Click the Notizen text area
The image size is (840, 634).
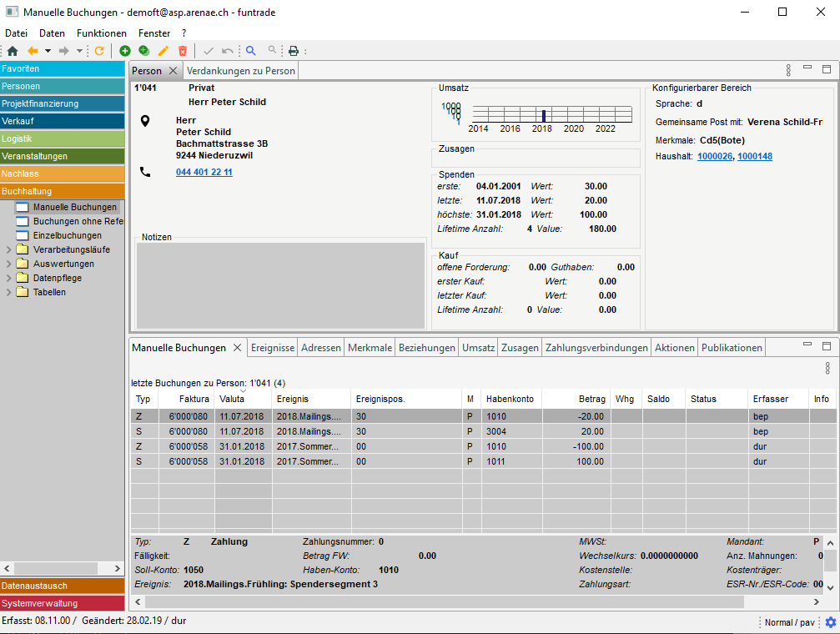coord(280,284)
